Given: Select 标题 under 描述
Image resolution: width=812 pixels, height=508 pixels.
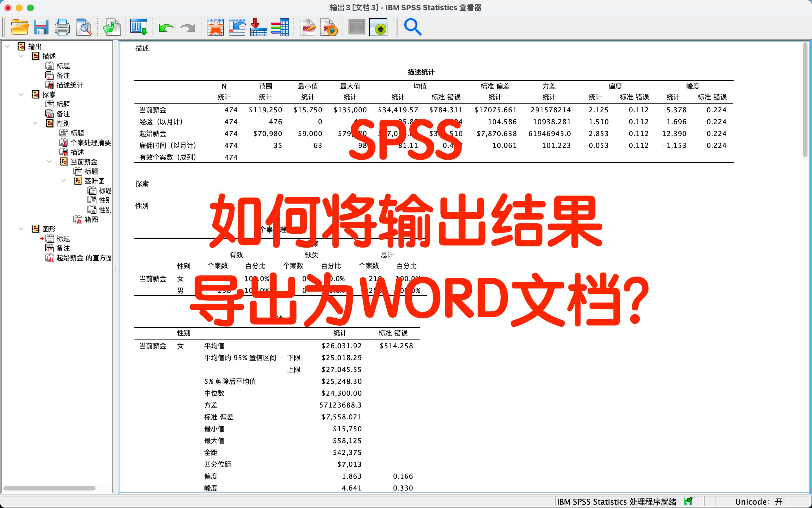Looking at the screenshot, I should (58, 65).
